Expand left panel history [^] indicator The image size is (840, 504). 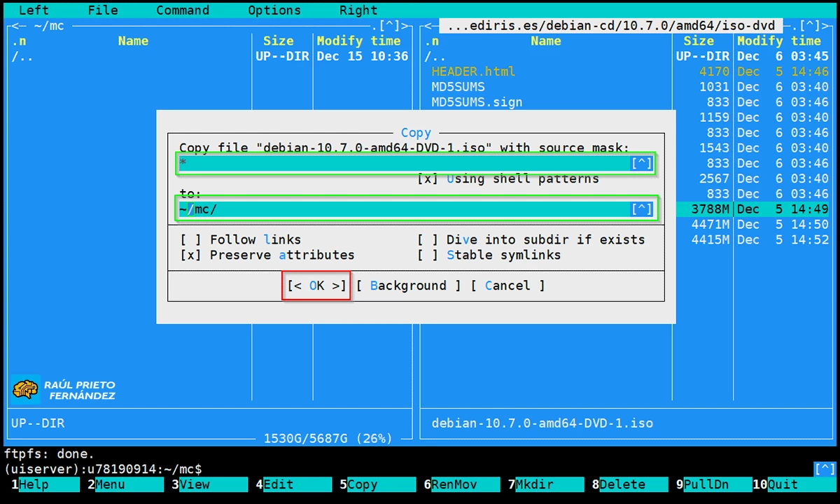389,26
